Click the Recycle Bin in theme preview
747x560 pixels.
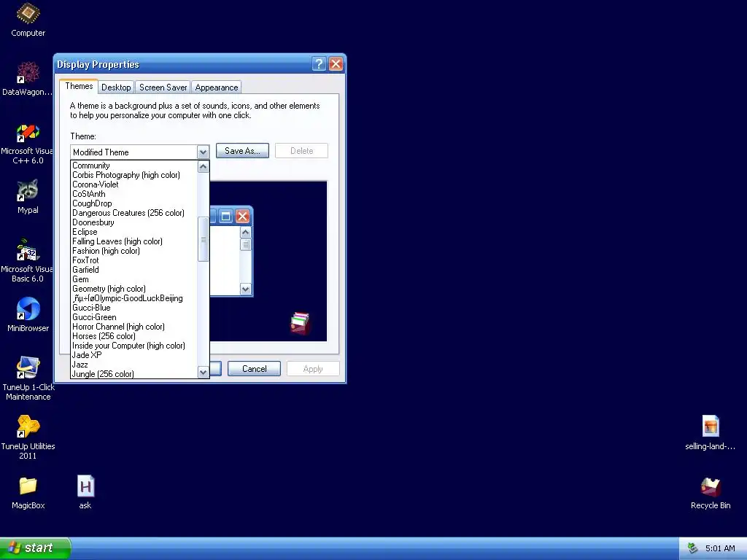coord(300,323)
